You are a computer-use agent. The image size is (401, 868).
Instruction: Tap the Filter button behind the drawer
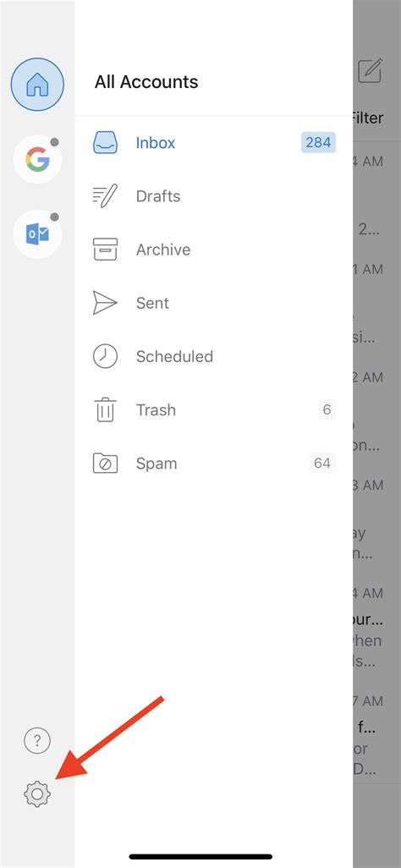(366, 118)
